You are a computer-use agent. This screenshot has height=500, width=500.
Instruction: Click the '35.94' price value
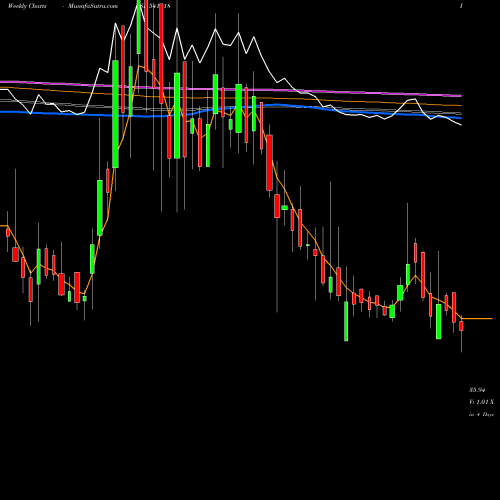477,389
